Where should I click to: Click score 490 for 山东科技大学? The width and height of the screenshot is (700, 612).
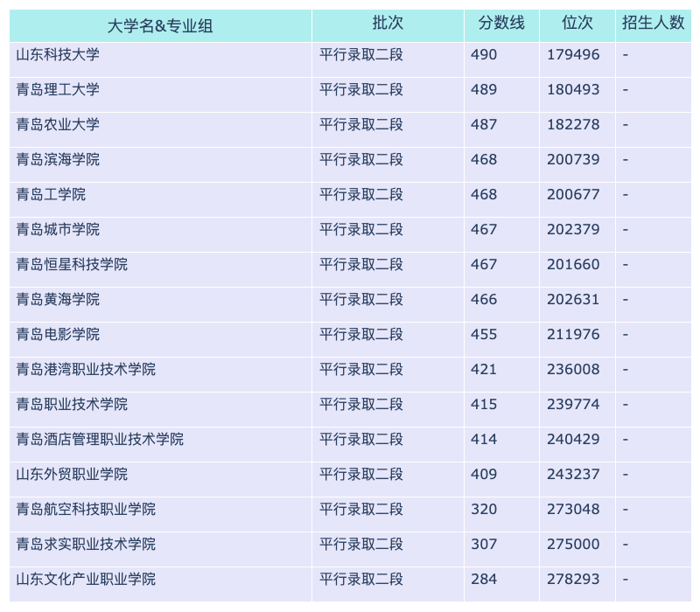click(x=484, y=54)
